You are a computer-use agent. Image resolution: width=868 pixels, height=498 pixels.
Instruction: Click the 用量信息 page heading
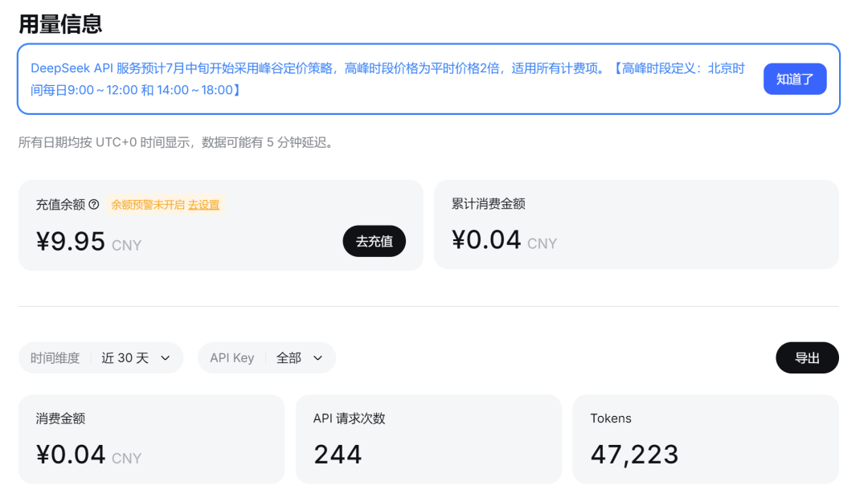click(60, 24)
